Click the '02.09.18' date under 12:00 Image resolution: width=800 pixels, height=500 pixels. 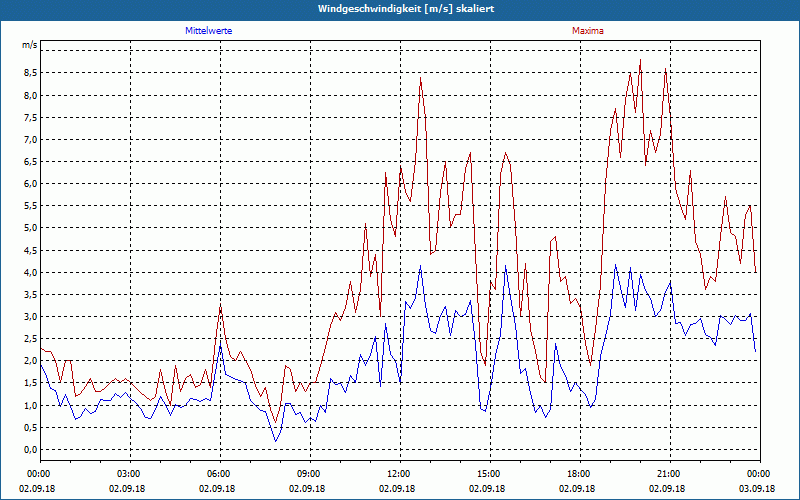click(397, 488)
